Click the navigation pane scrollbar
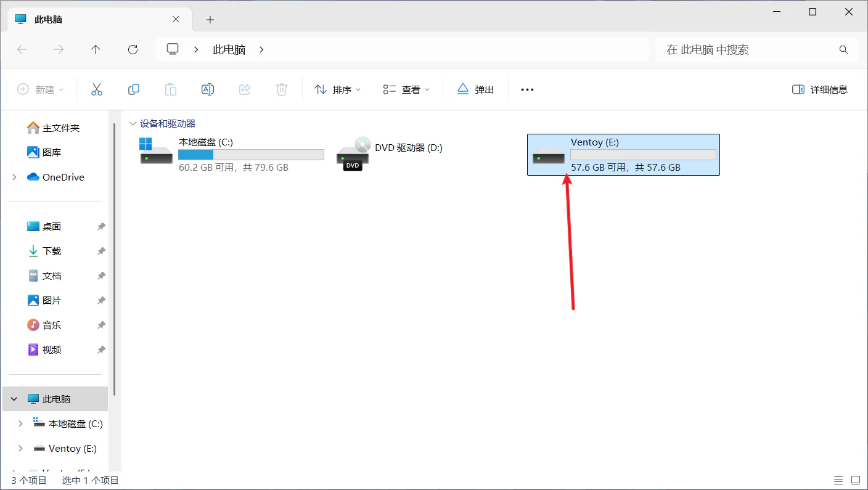The image size is (868, 490). 114,259
